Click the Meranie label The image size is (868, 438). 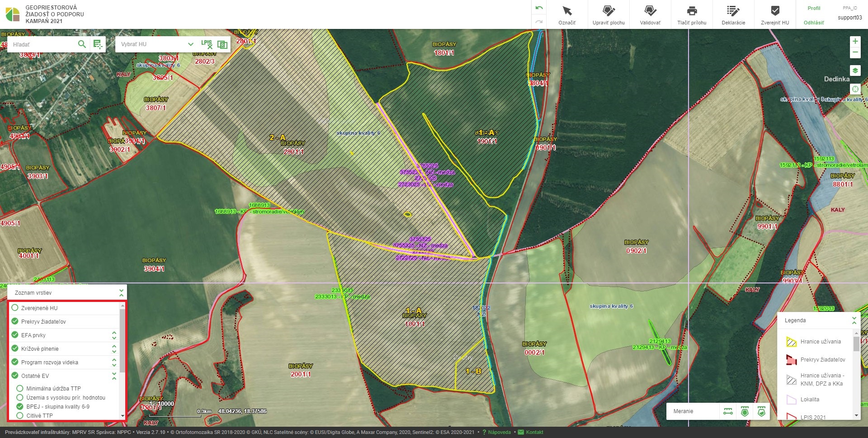pos(683,411)
